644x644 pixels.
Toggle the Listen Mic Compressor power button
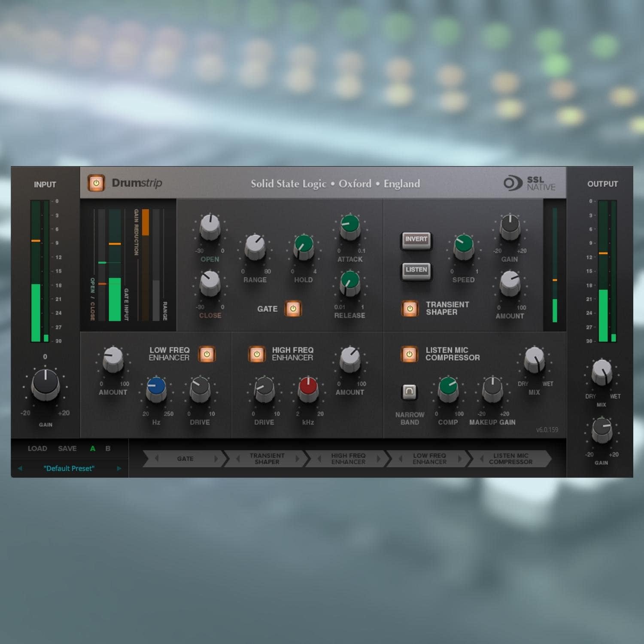pos(409,354)
